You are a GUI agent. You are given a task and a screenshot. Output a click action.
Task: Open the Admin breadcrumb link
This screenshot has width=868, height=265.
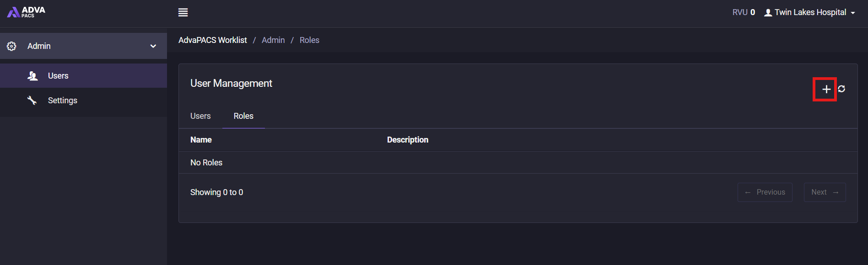click(273, 40)
